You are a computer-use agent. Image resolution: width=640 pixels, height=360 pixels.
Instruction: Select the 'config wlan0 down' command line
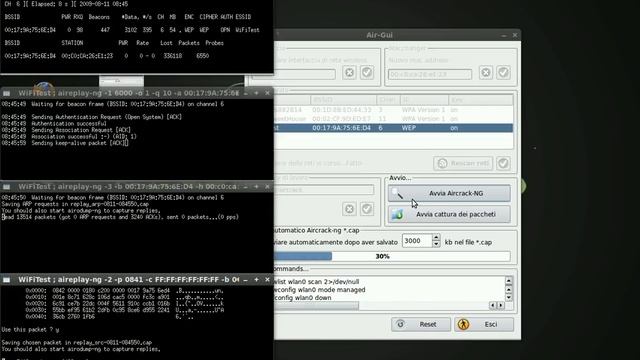[x=303, y=298]
